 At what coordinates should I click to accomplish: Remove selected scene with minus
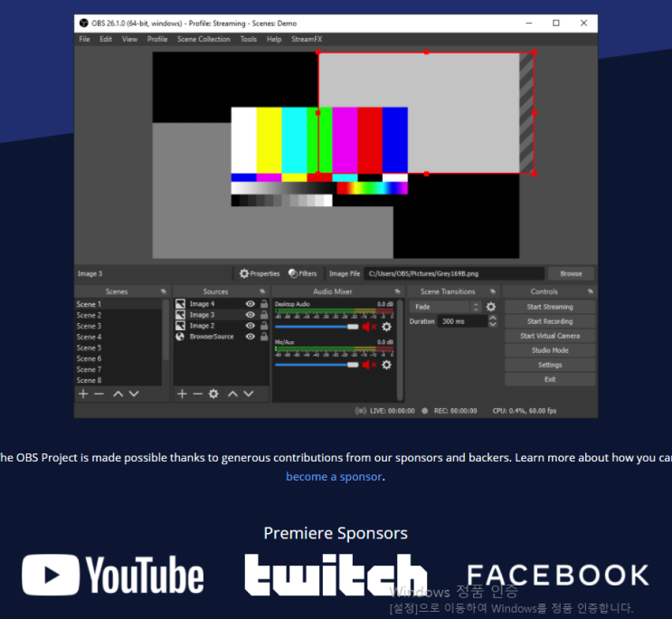point(99,394)
